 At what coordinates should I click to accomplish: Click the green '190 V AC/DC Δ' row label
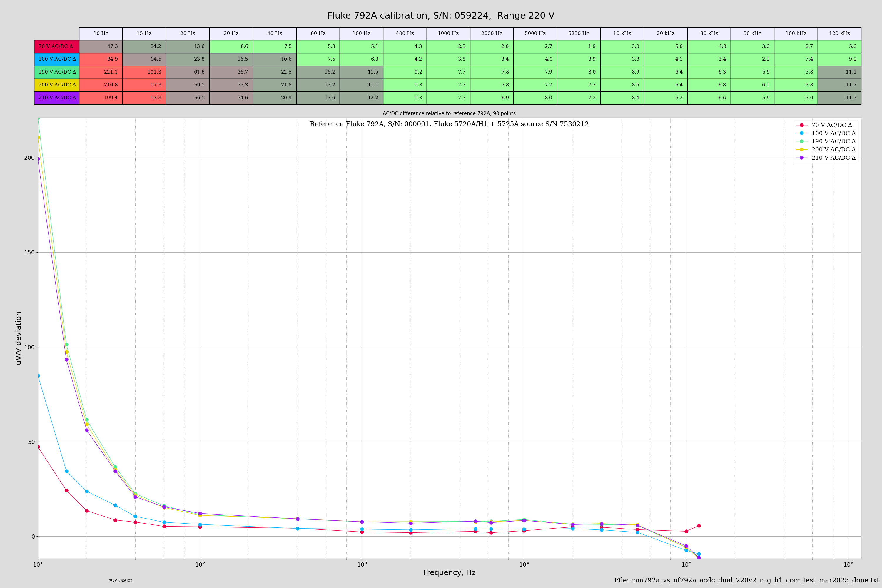click(x=57, y=72)
